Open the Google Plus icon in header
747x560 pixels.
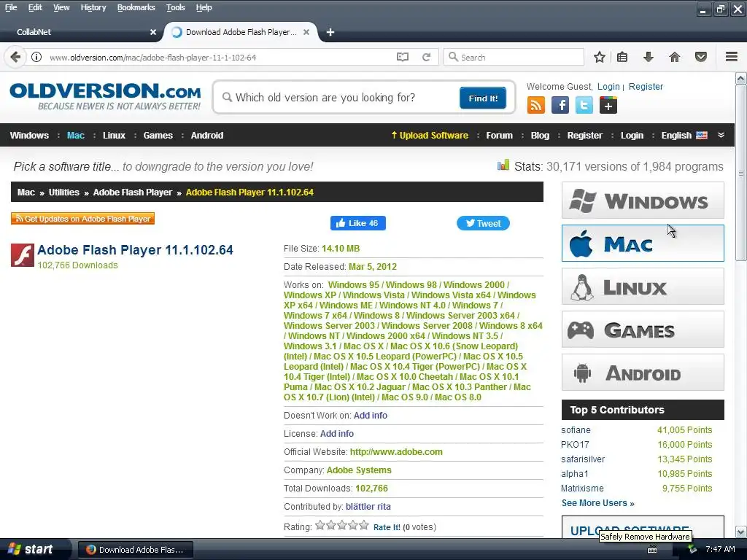(x=608, y=105)
